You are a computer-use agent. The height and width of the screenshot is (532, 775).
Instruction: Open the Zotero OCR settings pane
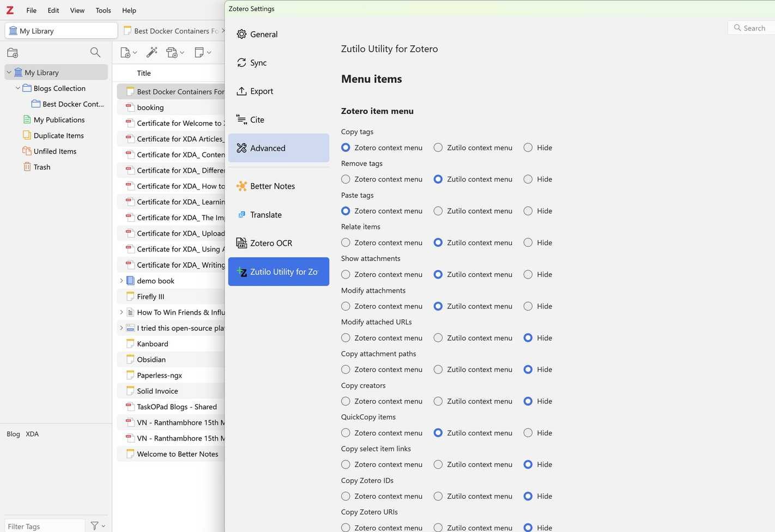point(271,243)
